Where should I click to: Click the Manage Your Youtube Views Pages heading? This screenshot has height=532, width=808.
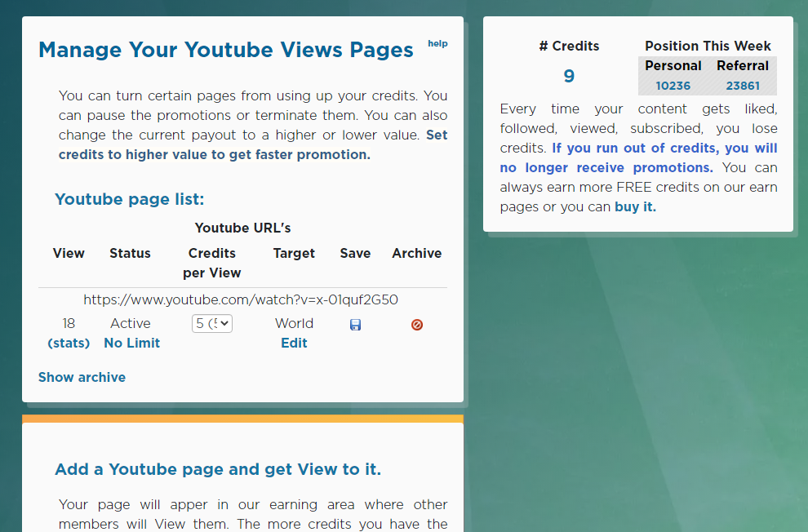pyautogui.click(x=226, y=51)
